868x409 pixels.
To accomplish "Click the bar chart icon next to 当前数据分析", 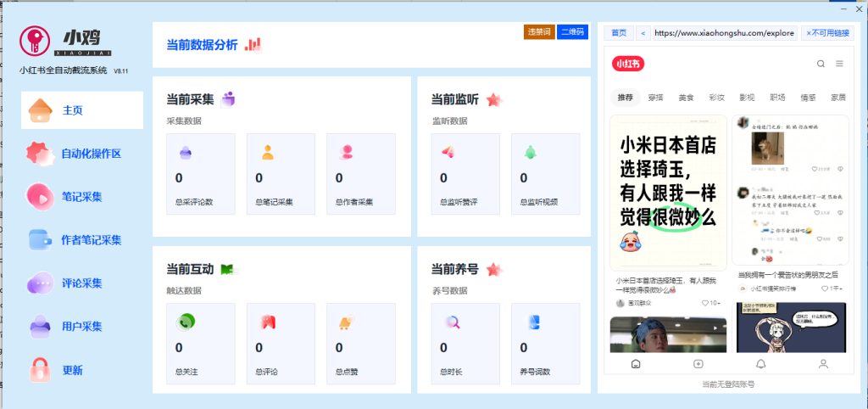I will pyautogui.click(x=253, y=45).
